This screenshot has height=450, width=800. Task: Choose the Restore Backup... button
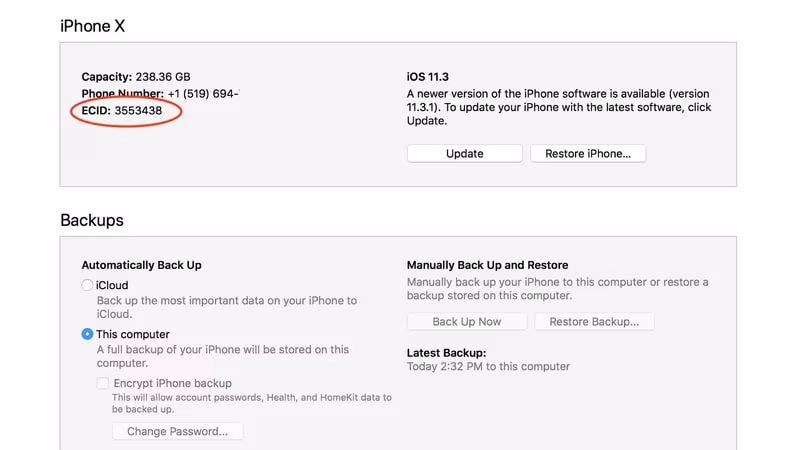pyautogui.click(x=594, y=322)
